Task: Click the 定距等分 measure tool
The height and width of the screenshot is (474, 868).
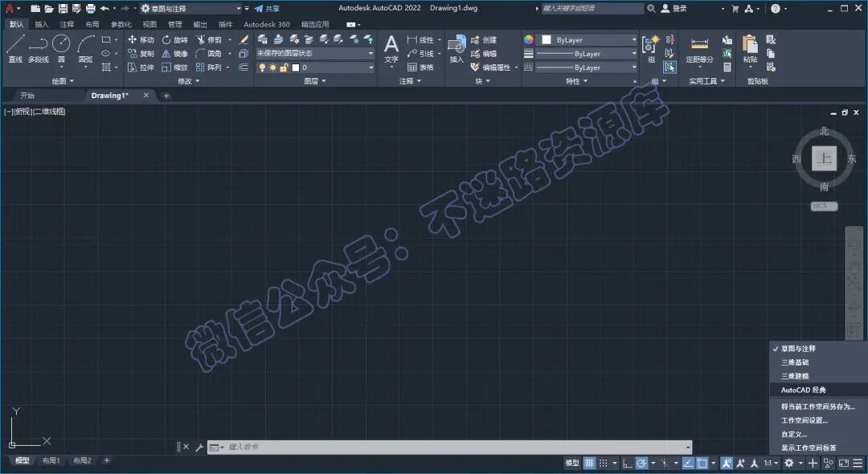Action: click(700, 49)
